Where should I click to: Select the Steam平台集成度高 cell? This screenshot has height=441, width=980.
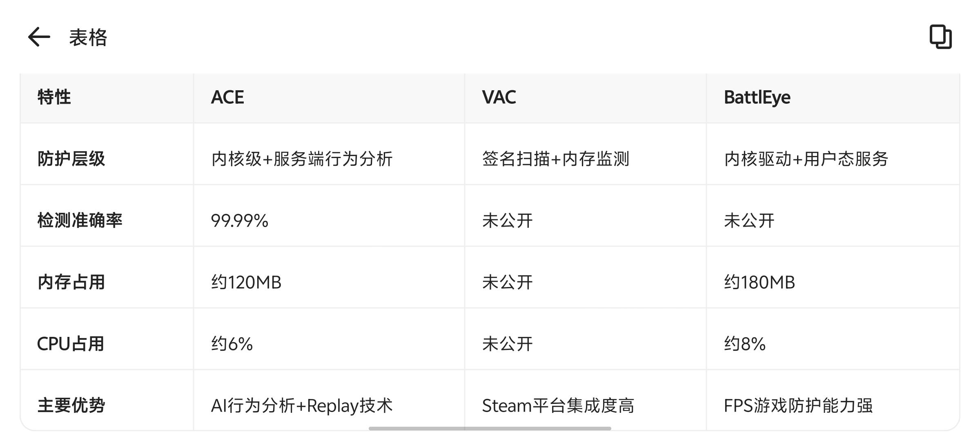pyautogui.click(x=558, y=405)
